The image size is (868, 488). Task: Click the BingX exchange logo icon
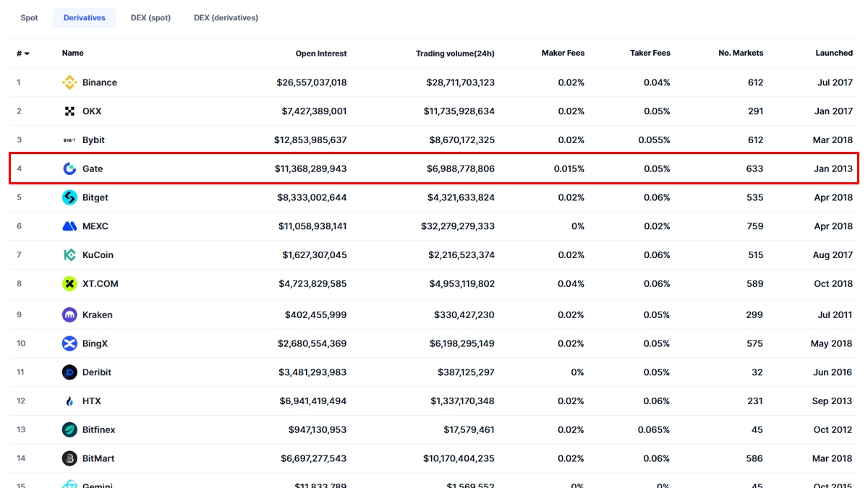click(x=69, y=343)
